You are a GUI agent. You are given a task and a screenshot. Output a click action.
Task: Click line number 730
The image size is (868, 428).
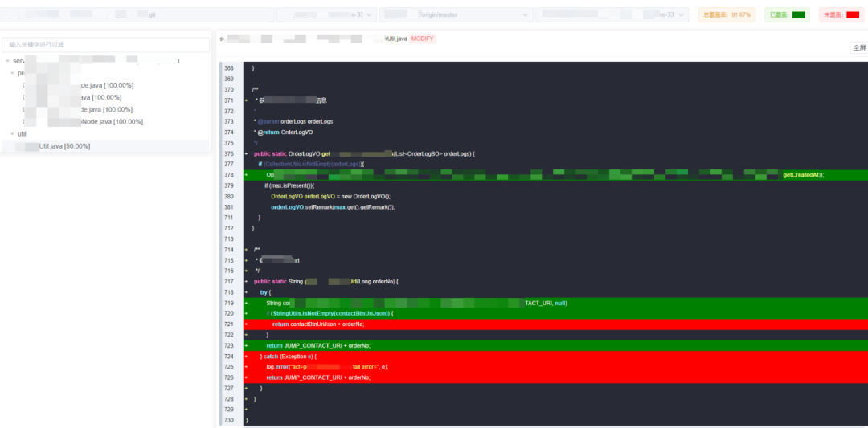[228, 421]
